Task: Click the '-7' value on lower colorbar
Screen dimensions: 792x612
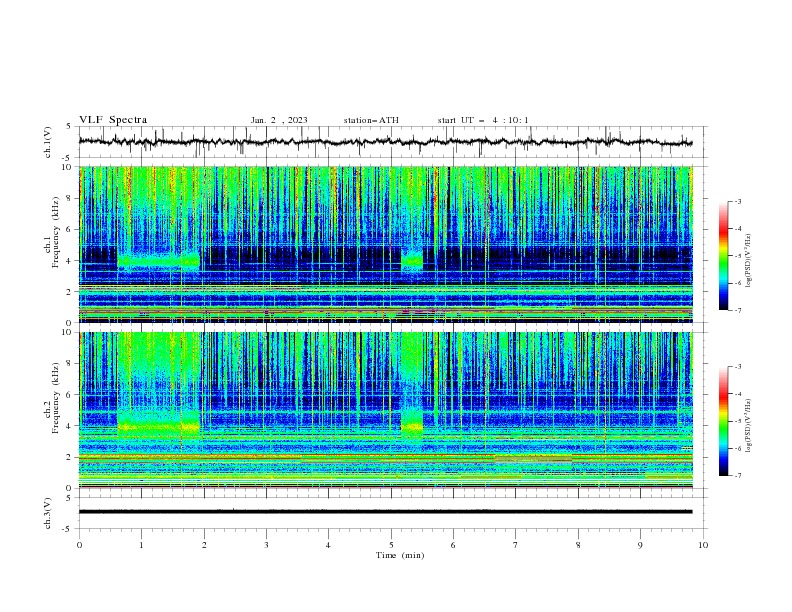Action: [738, 476]
